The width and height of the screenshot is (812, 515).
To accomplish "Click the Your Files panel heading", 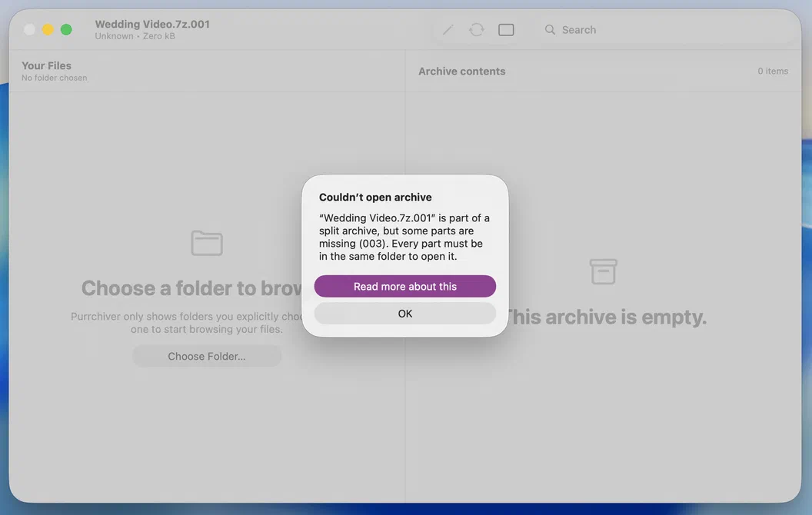I will 47,66.
